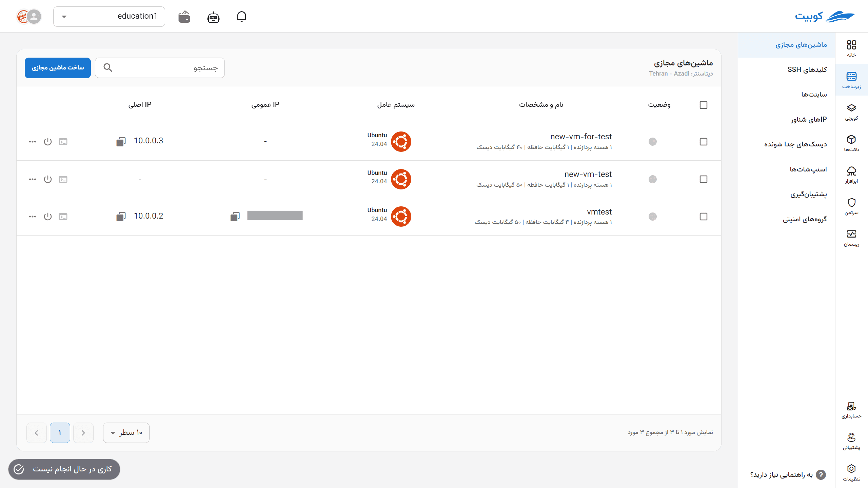Select اسنپ‌شات‌ها menu item
Screen dimensions: 868x488
pyautogui.click(x=787, y=169)
